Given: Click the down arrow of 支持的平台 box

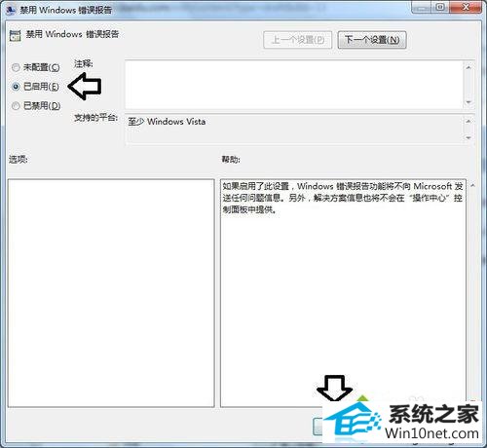Looking at the screenshot, I should point(468,137).
